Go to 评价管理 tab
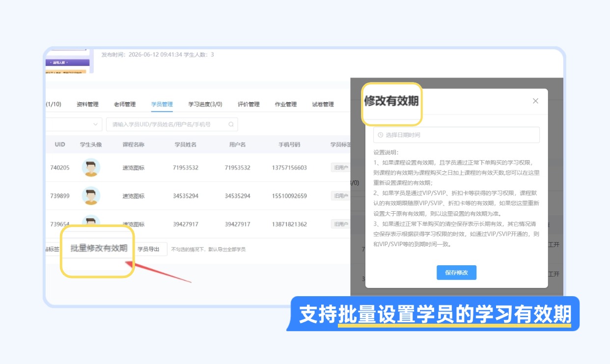The width and height of the screenshot is (610, 364). coord(249,104)
